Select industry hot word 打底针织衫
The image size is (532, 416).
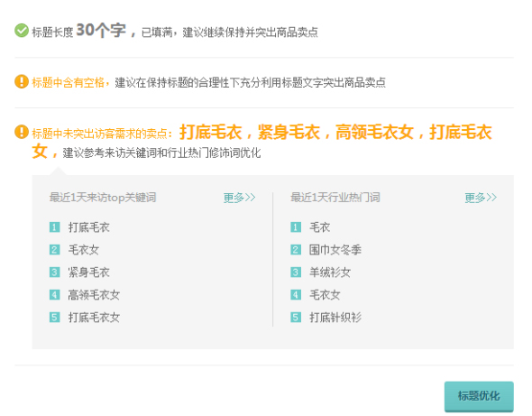(335, 318)
